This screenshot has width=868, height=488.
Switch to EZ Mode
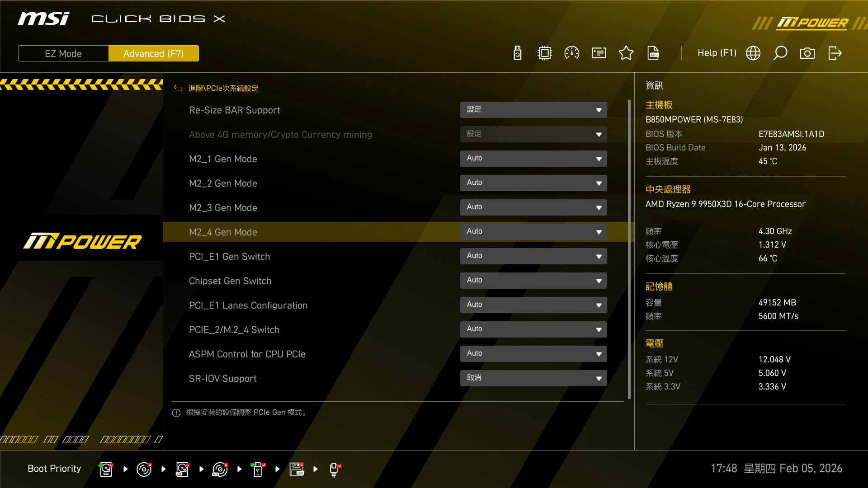click(x=63, y=53)
